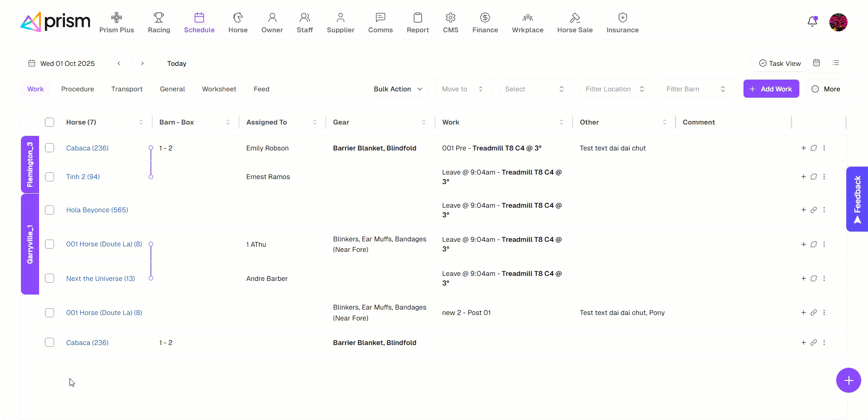Click the Add Work button
The image size is (868, 420).
click(x=771, y=89)
